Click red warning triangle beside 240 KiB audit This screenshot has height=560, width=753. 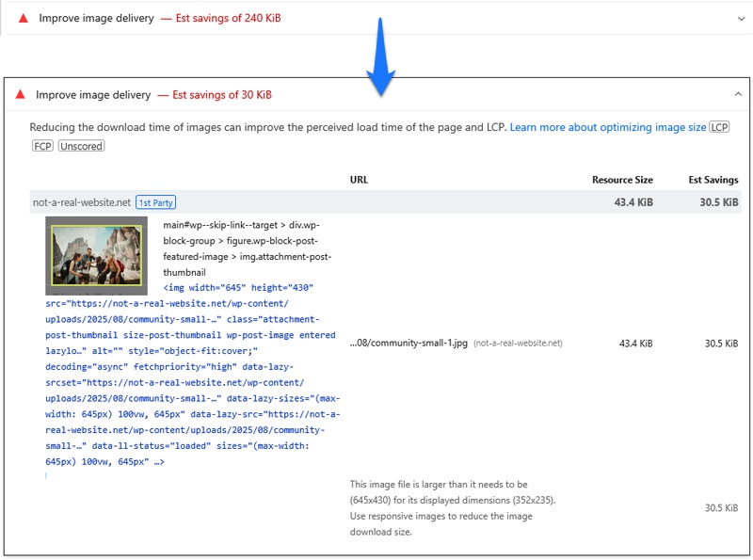(x=23, y=18)
